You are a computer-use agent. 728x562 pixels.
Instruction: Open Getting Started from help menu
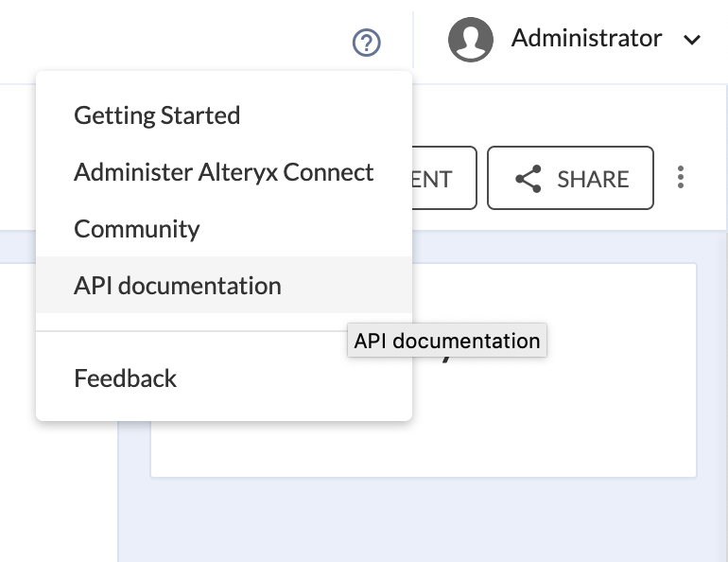coord(157,115)
